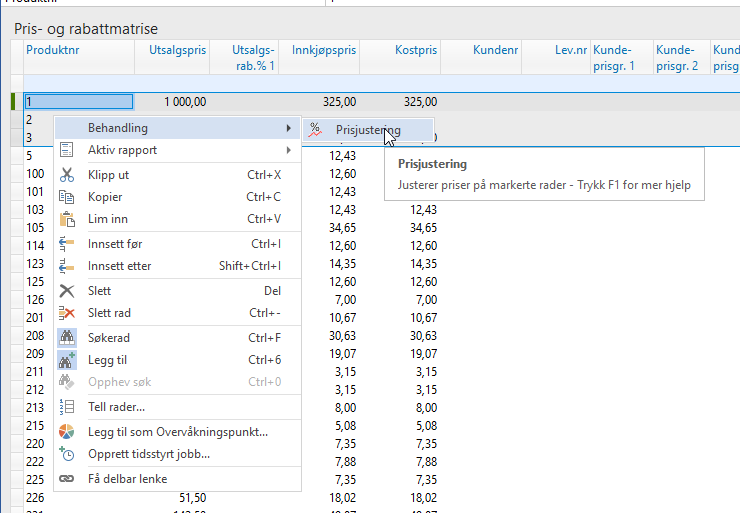Select Få delbar lenke entry
This screenshot has height=513, width=740.
pyautogui.click(x=177, y=479)
